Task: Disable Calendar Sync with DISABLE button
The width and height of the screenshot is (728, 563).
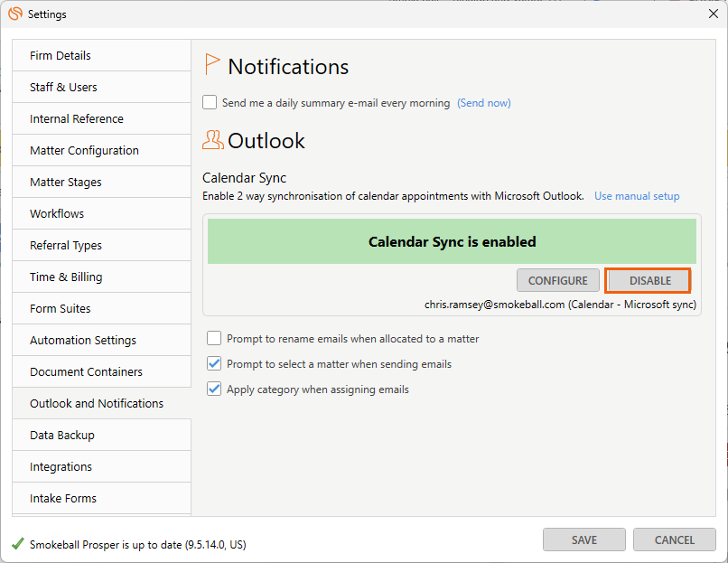Action: 649,280
